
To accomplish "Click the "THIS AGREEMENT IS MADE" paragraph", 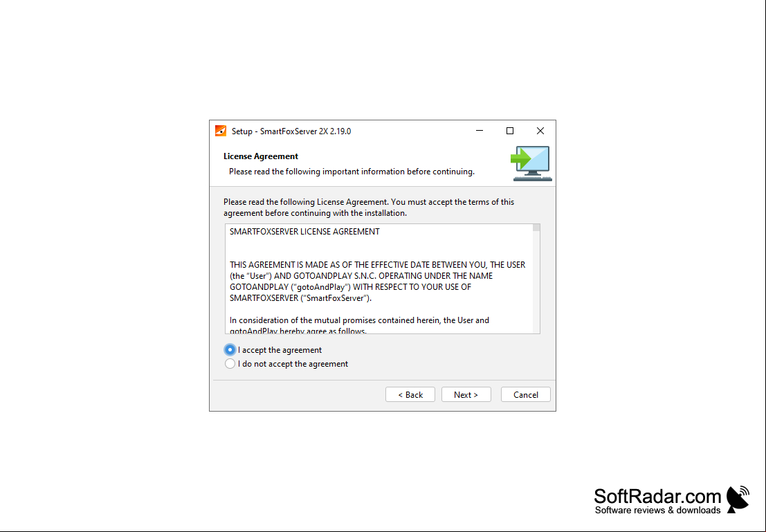I will [x=378, y=282].
